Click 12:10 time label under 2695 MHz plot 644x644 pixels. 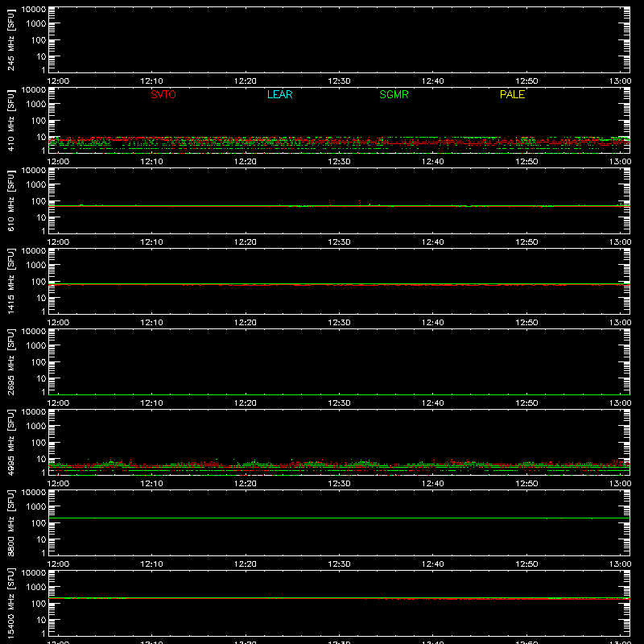coord(152,403)
